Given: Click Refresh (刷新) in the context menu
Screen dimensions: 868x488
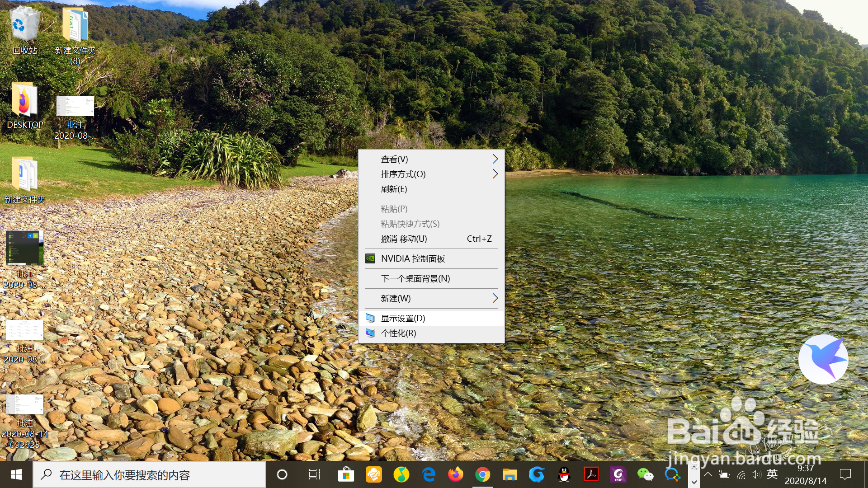Looking at the screenshot, I should (394, 189).
